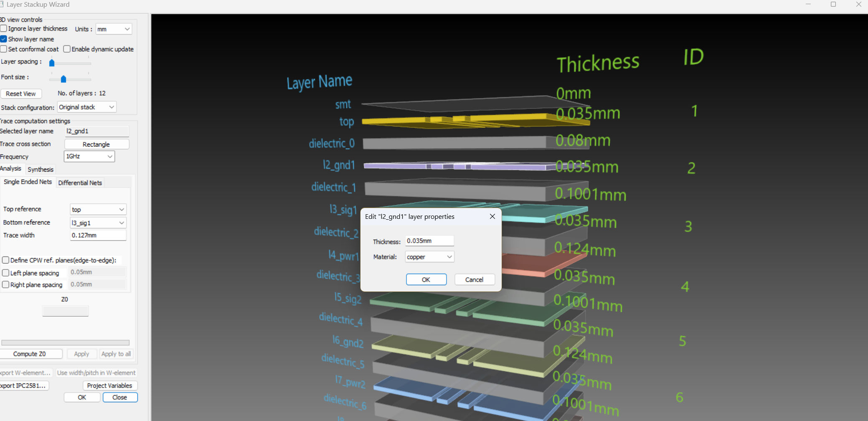Switch to the Synthesis tab
The height and width of the screenshot is (421, 868).
click(41, 169)
